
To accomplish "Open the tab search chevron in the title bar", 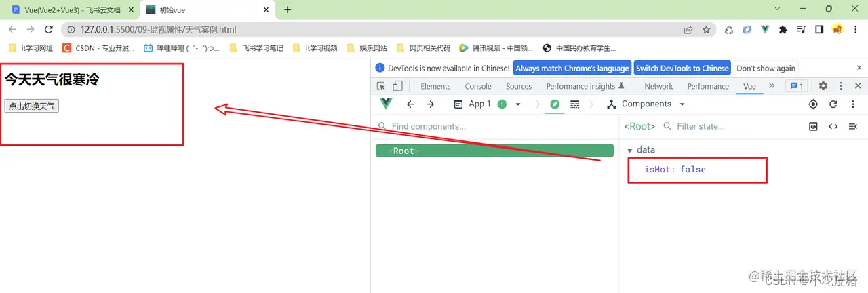I will point(777,9).
